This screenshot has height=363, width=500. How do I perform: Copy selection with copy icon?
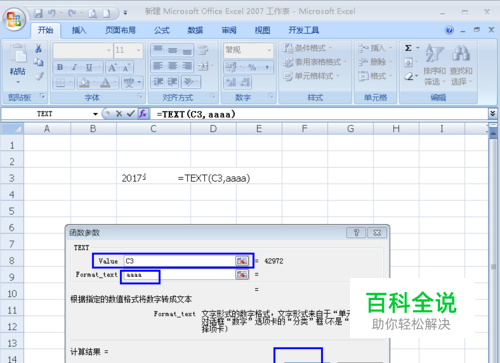coord(39,62)
